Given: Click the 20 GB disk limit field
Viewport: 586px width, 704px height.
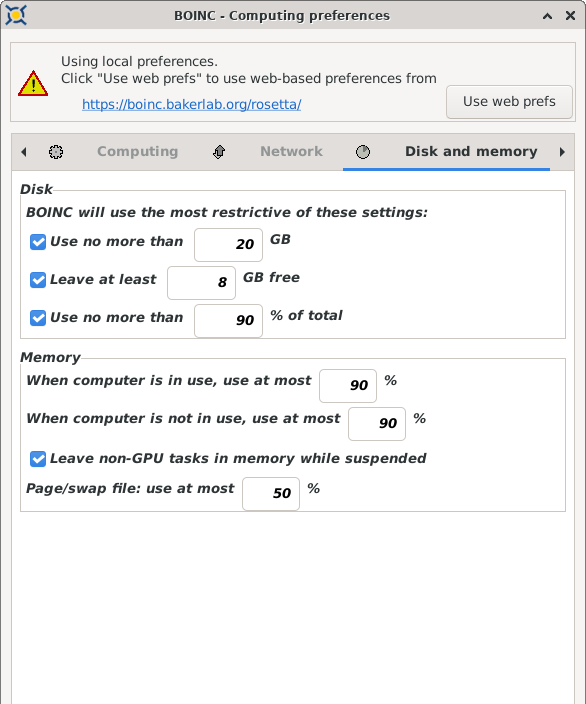Looking at the screenshot, I should pos(228,245).
